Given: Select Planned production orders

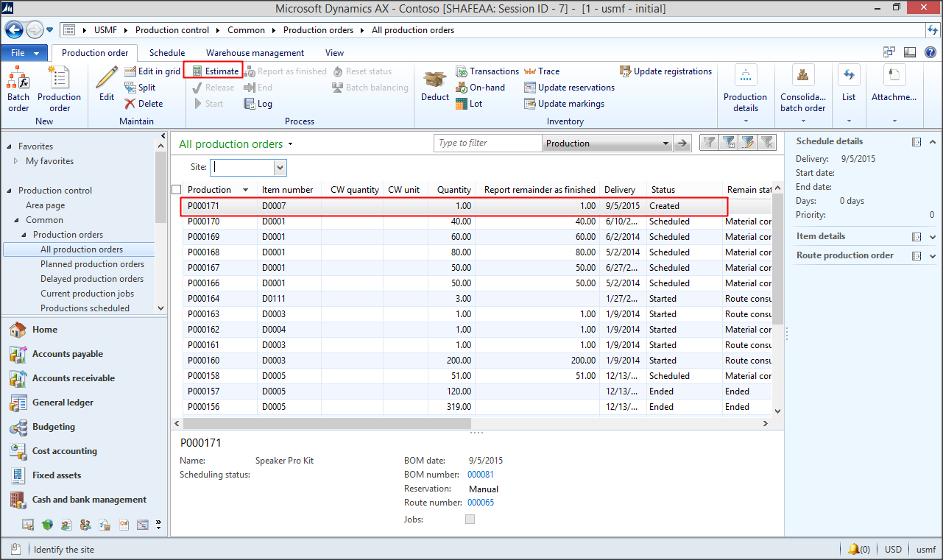Looking at the screenshot, I should (x=92, y=264).
